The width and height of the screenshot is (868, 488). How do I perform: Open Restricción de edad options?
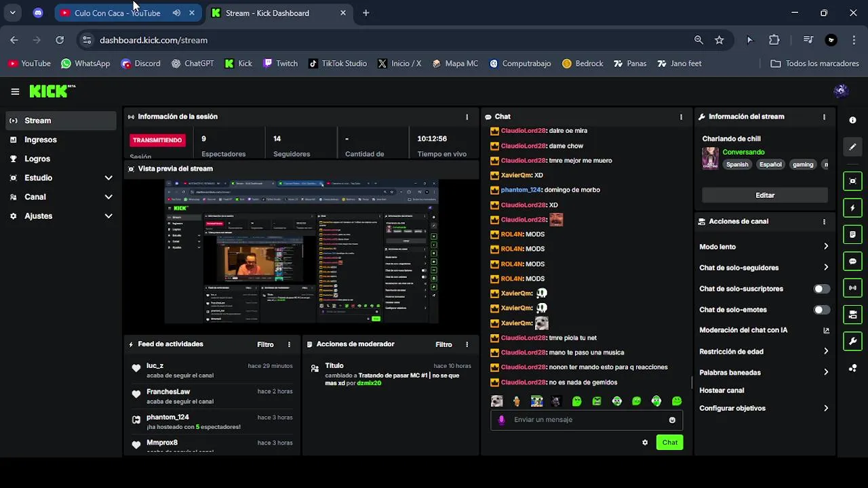(764, 352)
